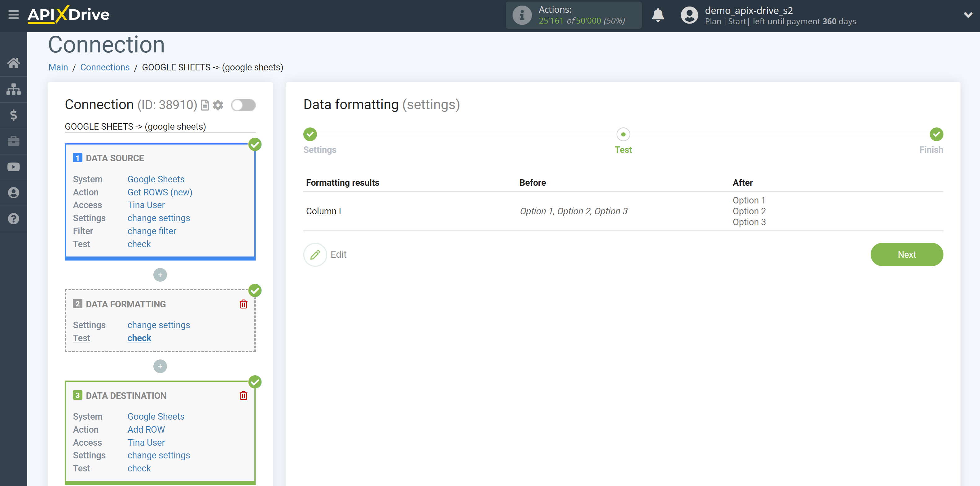Click Google Sheets in Data Source
This screenshot has height=486, width=980.
(156, 179)
